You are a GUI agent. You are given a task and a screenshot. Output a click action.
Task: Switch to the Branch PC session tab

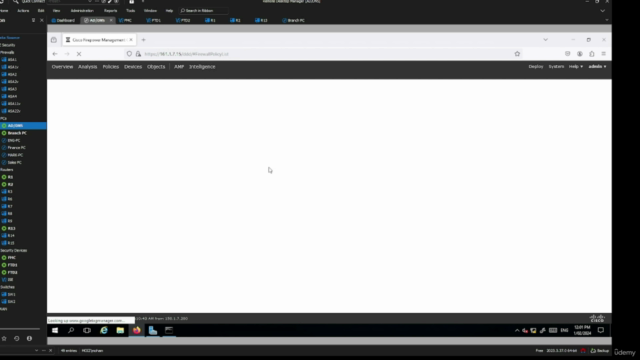pyautogui.click(x=293, y=20)
